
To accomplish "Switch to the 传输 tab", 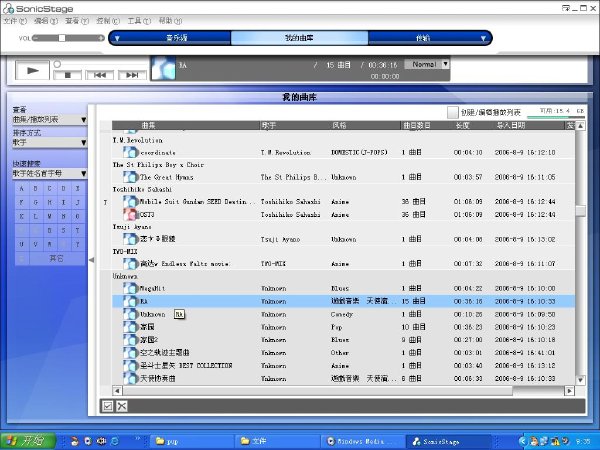I will (422, 38).
